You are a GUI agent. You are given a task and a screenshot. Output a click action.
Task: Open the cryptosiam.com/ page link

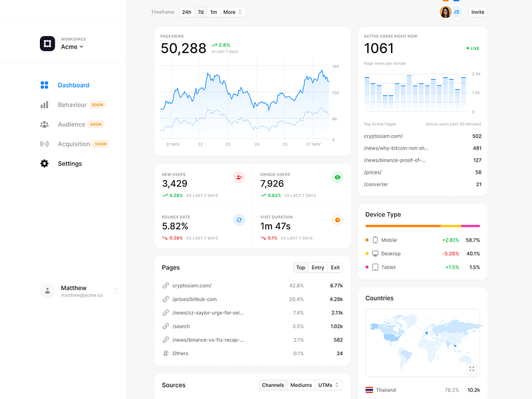(x=191, y=285)
